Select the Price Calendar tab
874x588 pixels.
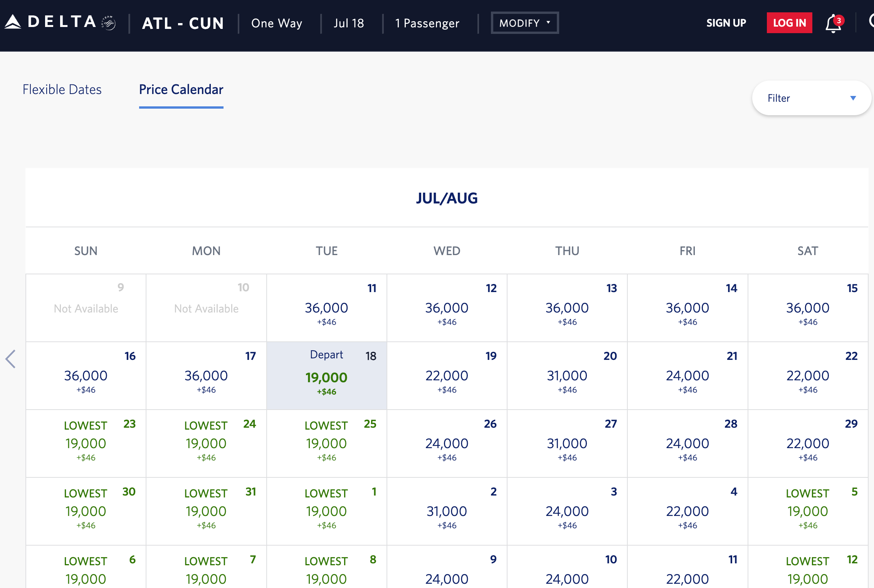click(182, 90)
